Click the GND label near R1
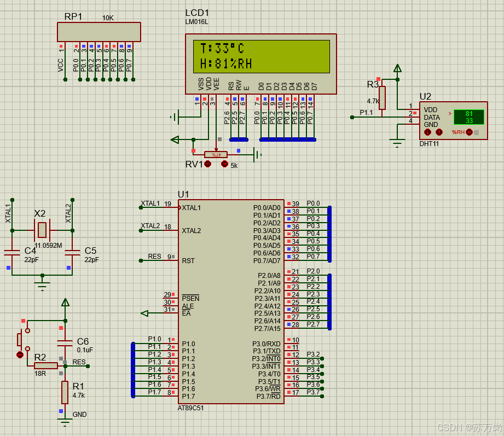Screen dimensions: 504x436 [79, 415]
